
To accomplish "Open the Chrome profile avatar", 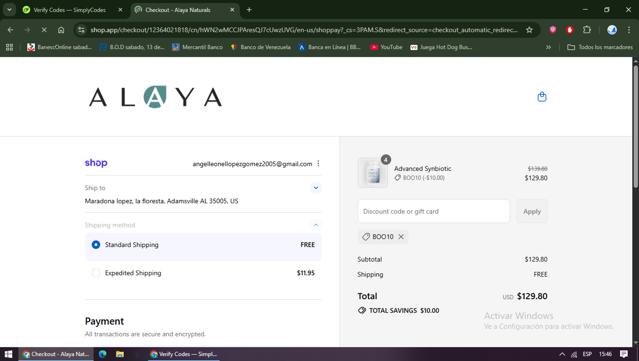I will click(612, 30).
